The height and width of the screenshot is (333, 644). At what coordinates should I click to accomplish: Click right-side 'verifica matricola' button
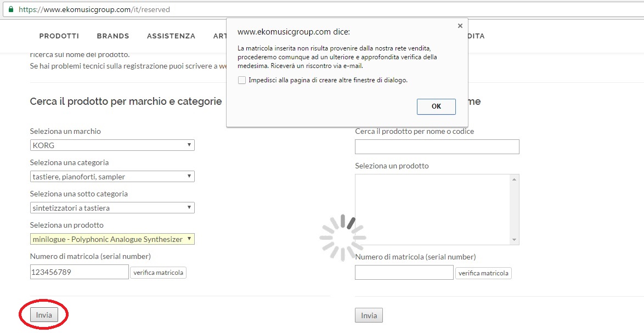coord(483,273)
